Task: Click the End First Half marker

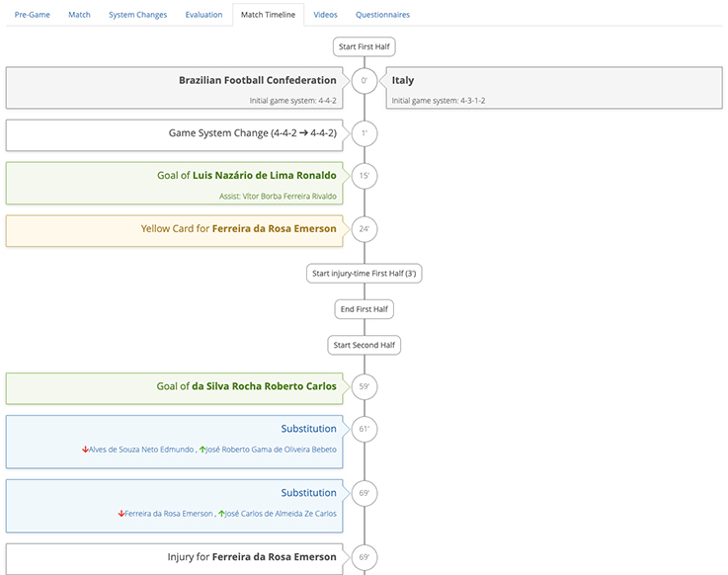Action: click(364, 309)
